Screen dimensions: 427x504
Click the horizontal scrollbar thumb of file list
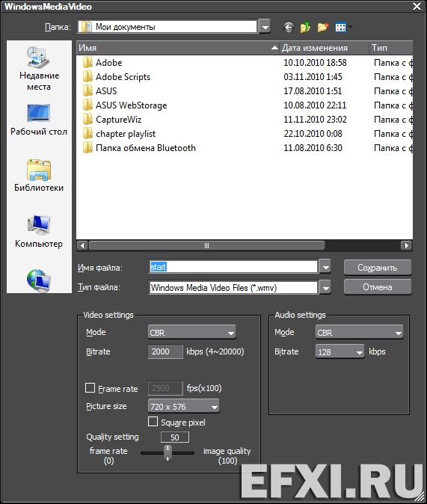pos(206,245)
